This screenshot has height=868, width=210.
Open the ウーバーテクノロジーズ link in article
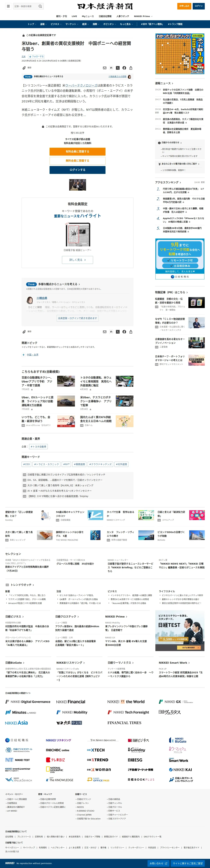(x=81, y=86)
